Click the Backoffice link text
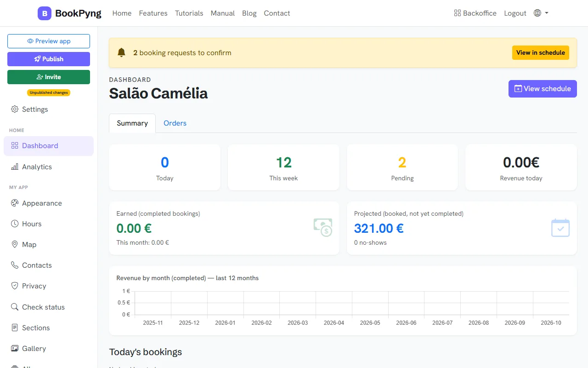The image size is (588, 368). pos(480,13)
